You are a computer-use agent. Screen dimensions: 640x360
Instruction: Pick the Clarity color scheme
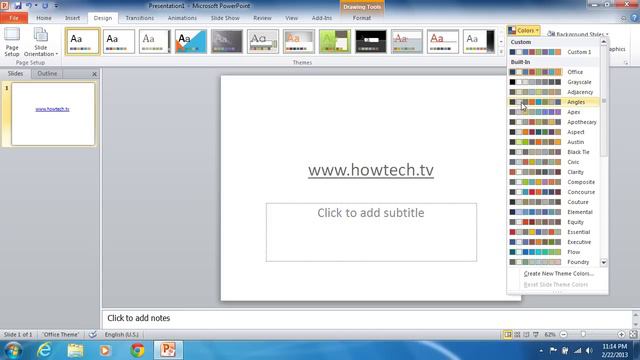[x=553, y=172]
